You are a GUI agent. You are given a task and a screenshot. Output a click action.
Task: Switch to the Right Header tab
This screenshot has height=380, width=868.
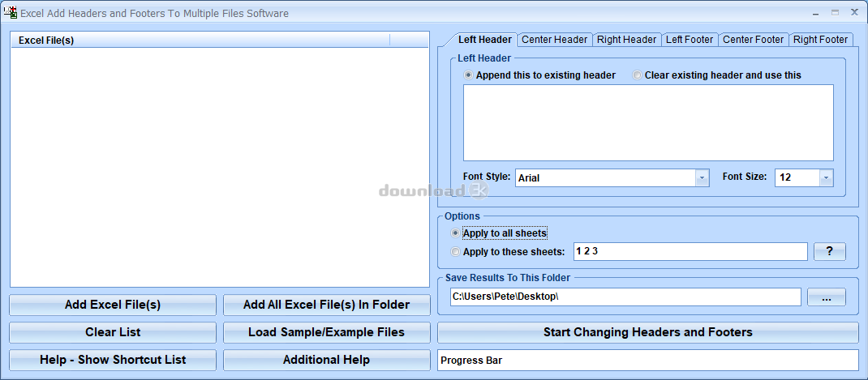[626, 39]
